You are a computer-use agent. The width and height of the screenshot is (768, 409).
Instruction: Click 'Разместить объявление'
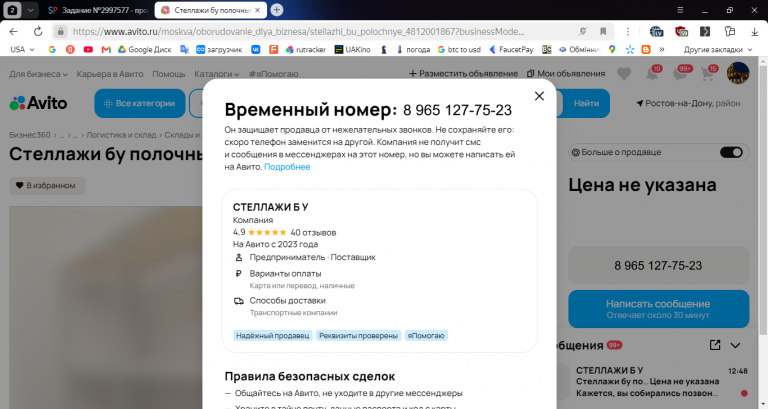click(x=463, y=73)
